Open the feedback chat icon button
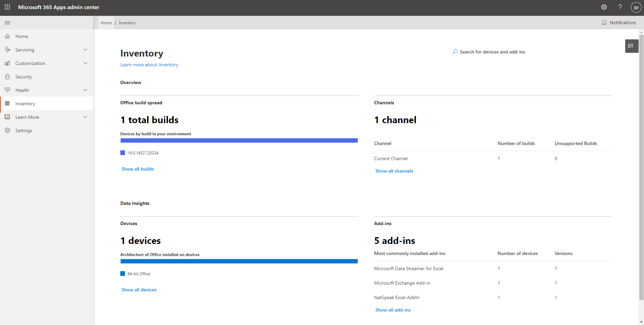The width and height of the screenshot is (644, 325). tap(632, 46)
